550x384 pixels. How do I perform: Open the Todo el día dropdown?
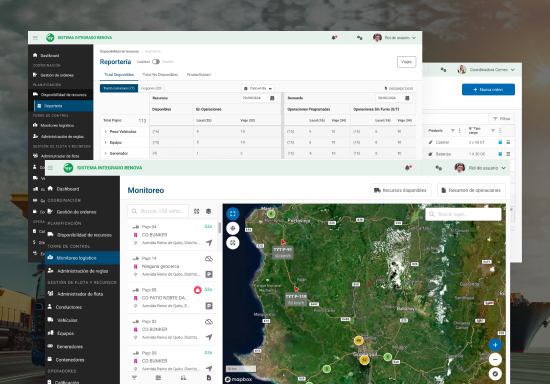pyautogui.click(x=258, y=88)
